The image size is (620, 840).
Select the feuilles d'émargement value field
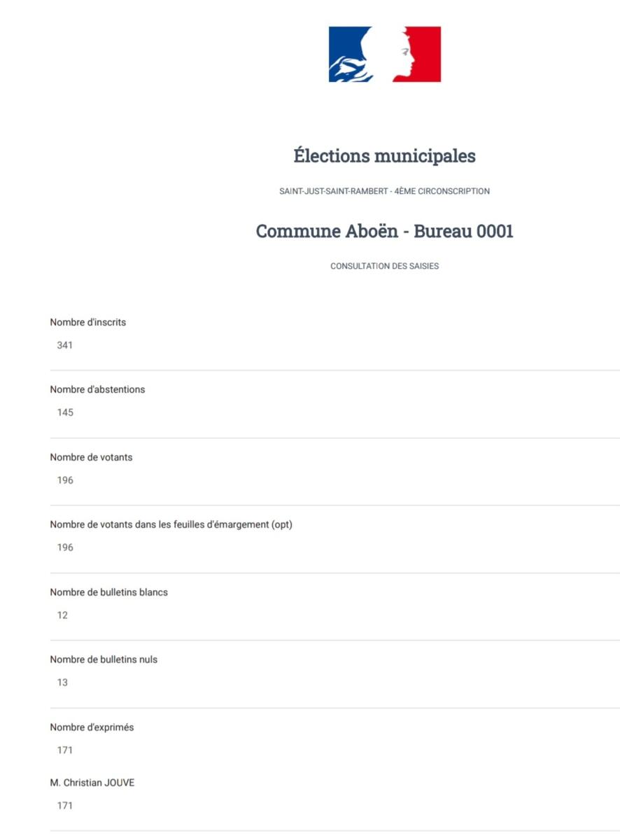[65, 547]
